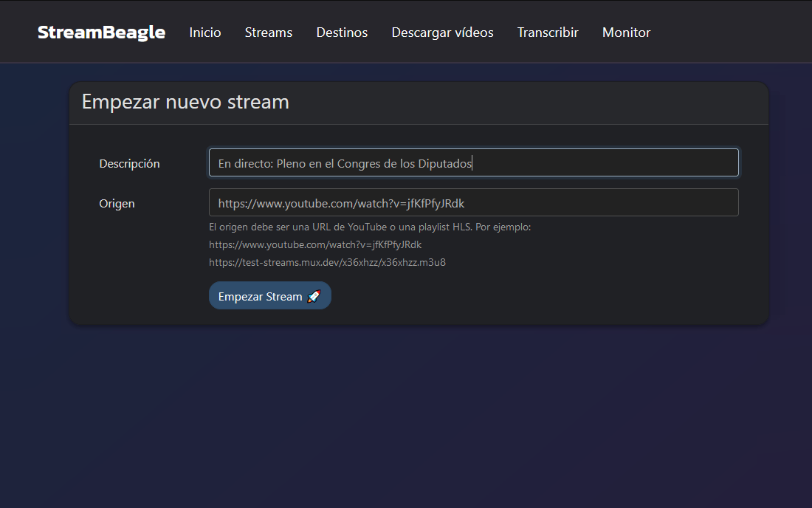Go to the Inicio page
The height and width of the screenshot is (508, 812).
(x=204, y=32)
